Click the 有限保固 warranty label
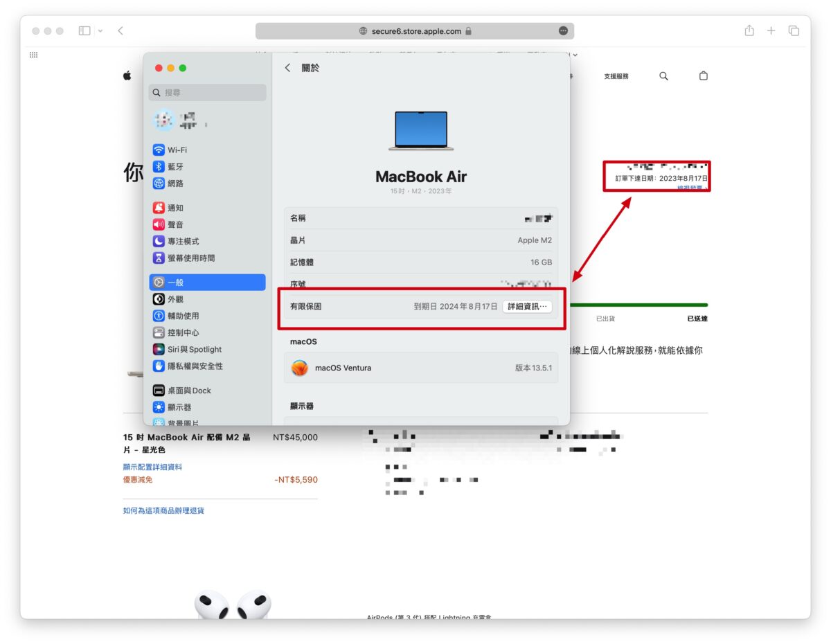 (305, 306)
